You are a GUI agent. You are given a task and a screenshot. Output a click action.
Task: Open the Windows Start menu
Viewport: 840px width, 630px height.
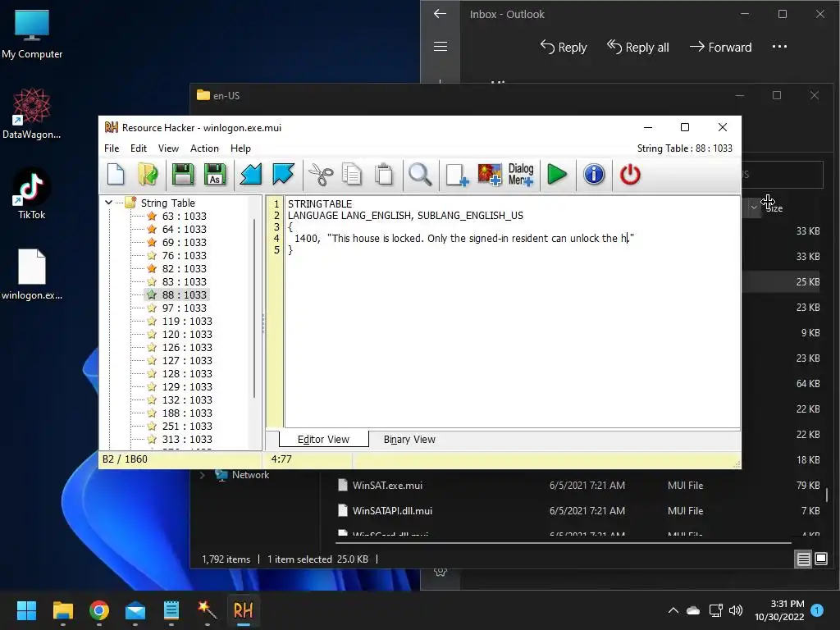(26, 610)
